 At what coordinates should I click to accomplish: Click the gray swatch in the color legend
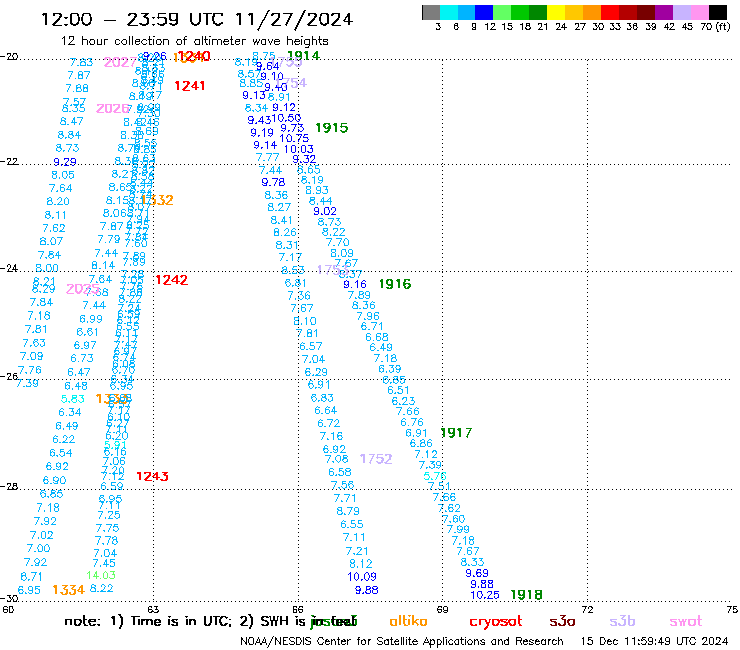click(431, 12)
